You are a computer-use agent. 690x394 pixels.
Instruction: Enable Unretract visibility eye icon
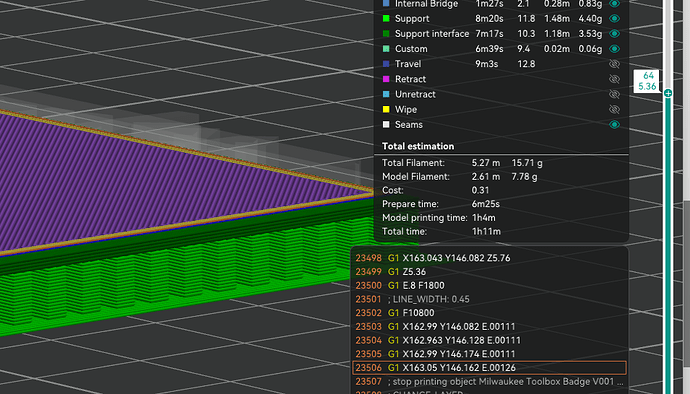click(614, 94)
